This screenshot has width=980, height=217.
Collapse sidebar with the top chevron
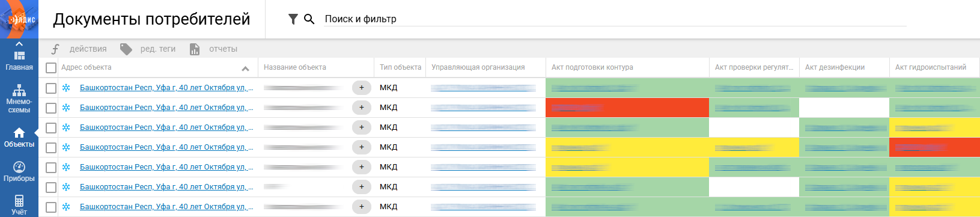pos(19,44)
